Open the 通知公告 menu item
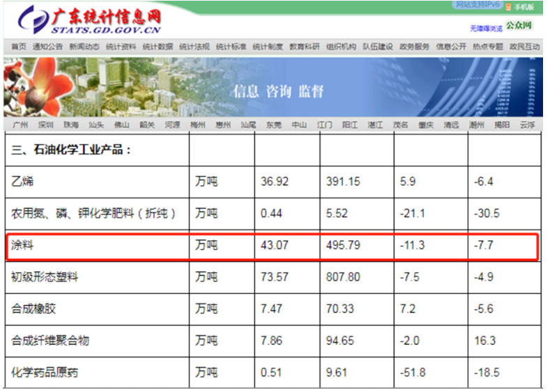Viewport: 550px width, 392px height. [47, 47]
